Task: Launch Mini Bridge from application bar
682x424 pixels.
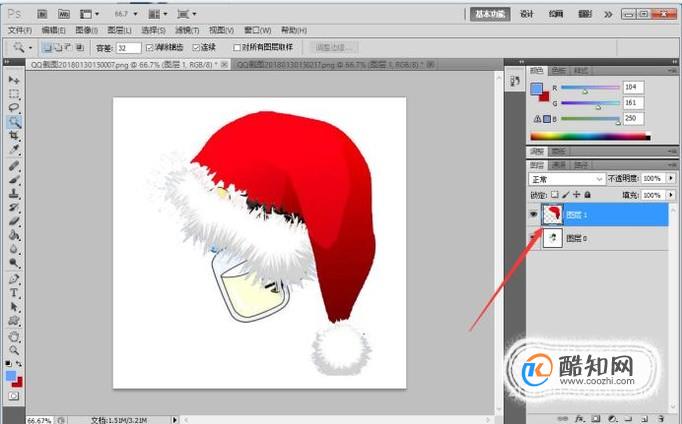Action: [x=64, y=14]
